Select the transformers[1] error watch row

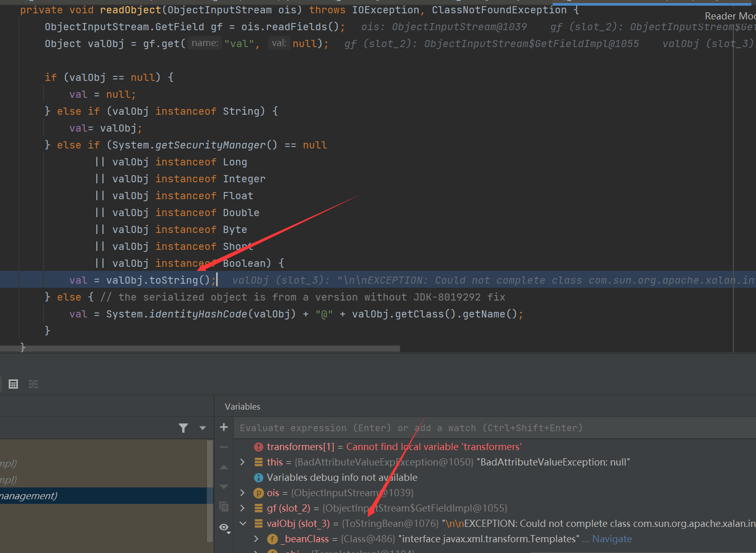coord(494,446)
